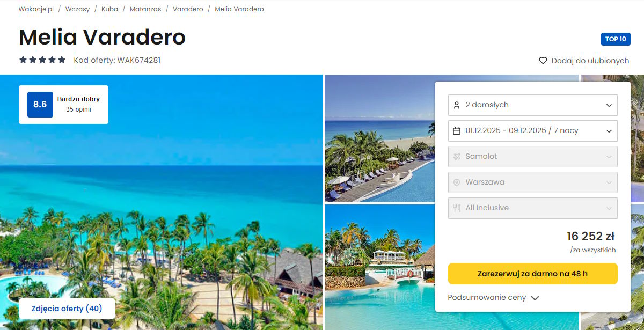The width and height of the screenshot is (644, 330).
Task: Open the 8.6 Bardzo dobry reviews badge
Action: tap(63, 105)
